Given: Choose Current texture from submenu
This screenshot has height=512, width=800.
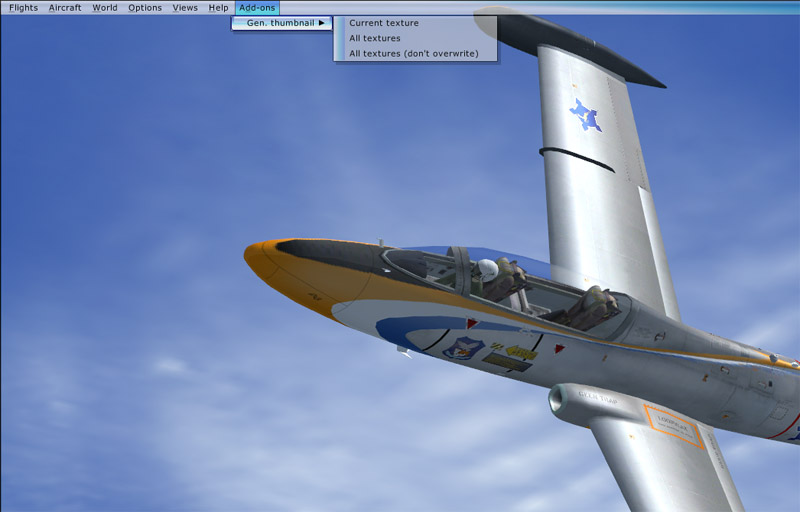Looking at the screenshot, I should click(x=384, y=23).
